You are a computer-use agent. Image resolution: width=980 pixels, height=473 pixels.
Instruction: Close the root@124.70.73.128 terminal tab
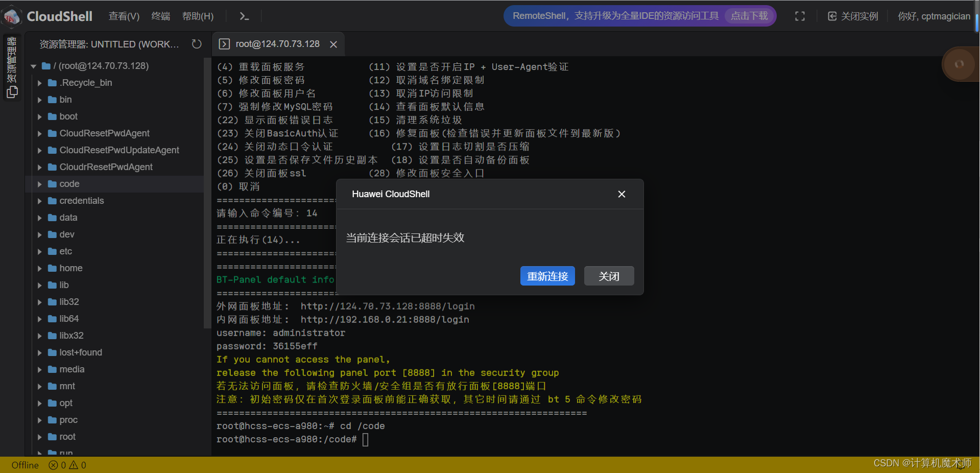point(333,44)
